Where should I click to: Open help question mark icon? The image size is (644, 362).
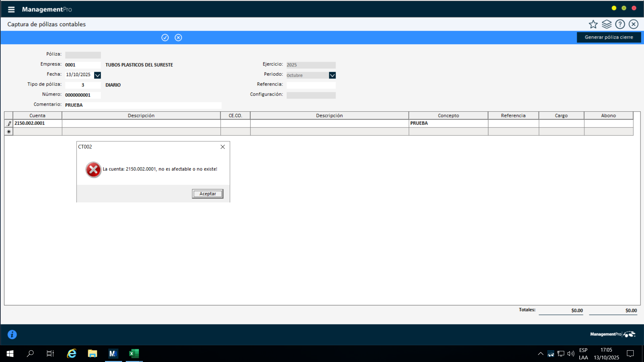(620, 24)
